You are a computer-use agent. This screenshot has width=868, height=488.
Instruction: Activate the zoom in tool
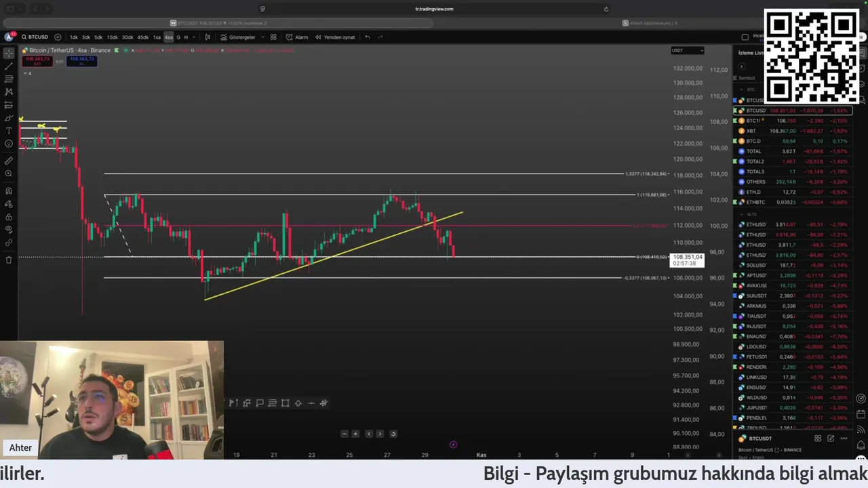[9, 174]
